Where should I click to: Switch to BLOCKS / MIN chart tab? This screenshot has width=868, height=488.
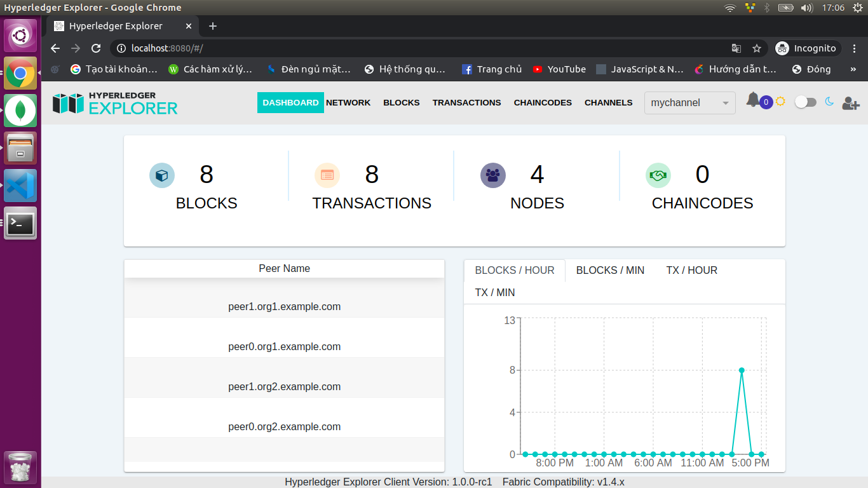point(610,271)
